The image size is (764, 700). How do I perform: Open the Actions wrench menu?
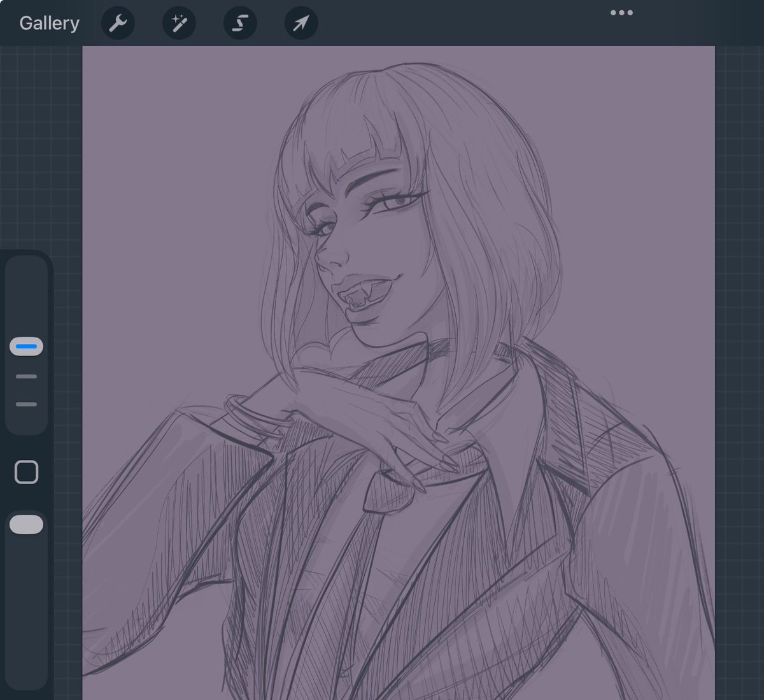pyautogui.click(x=118, y=23)
